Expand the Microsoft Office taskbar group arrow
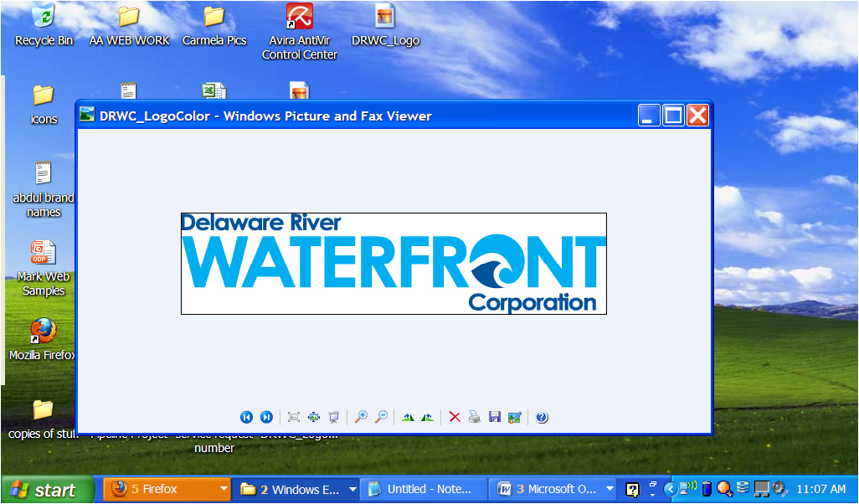Viewport: 859px width, 504px height. [x=609, y=489]
